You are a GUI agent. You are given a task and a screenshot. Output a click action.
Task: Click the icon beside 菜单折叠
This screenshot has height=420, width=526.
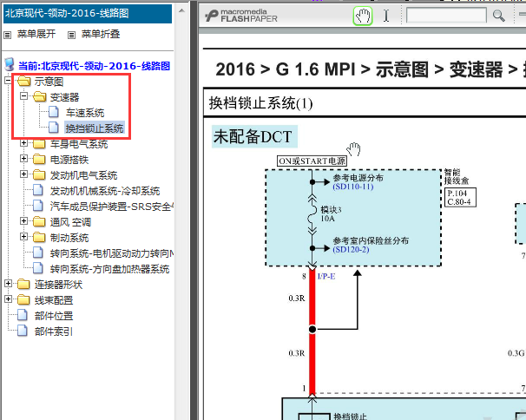point(71,35)
